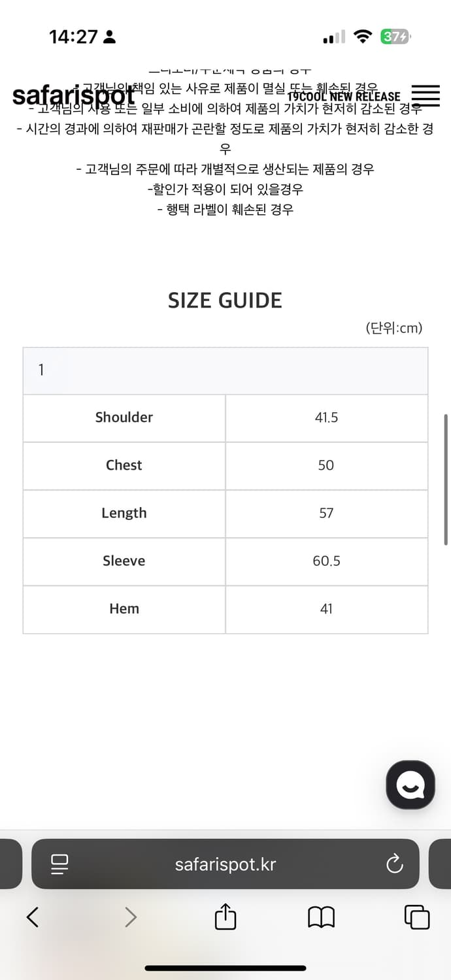Open the hamburger menu icon
Screen dimensions: 451x980
click(426, 96)
